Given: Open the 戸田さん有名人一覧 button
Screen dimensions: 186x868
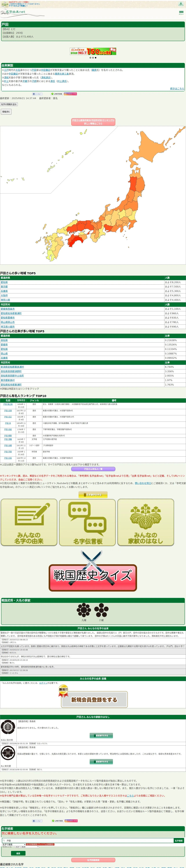Looking at the screenshot, I should pos(93,469).
